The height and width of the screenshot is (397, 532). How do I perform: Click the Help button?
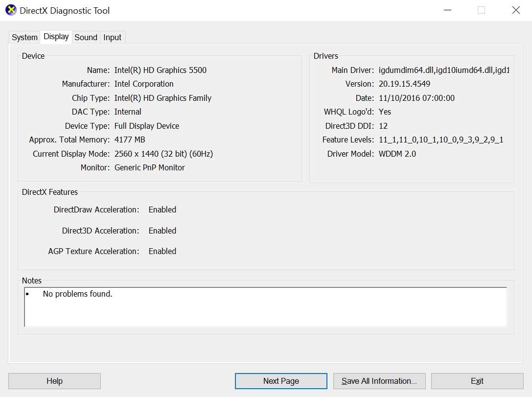[x=54, y=381]
